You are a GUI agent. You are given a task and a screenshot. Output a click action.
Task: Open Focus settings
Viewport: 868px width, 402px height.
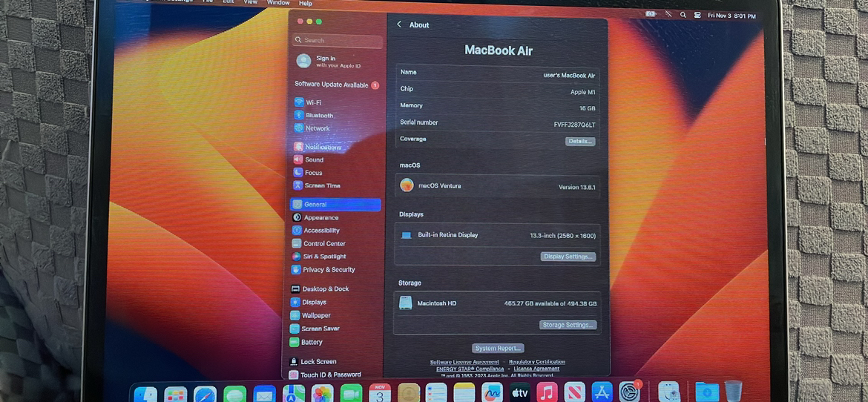coord(307,173)
